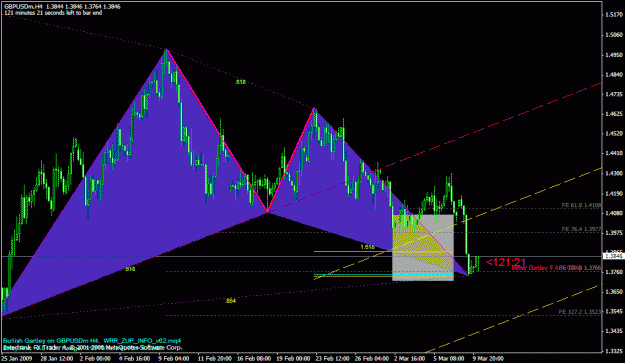
Task: Click the '5 Mar 08:00' time axis label
Action: click(449, 359)
